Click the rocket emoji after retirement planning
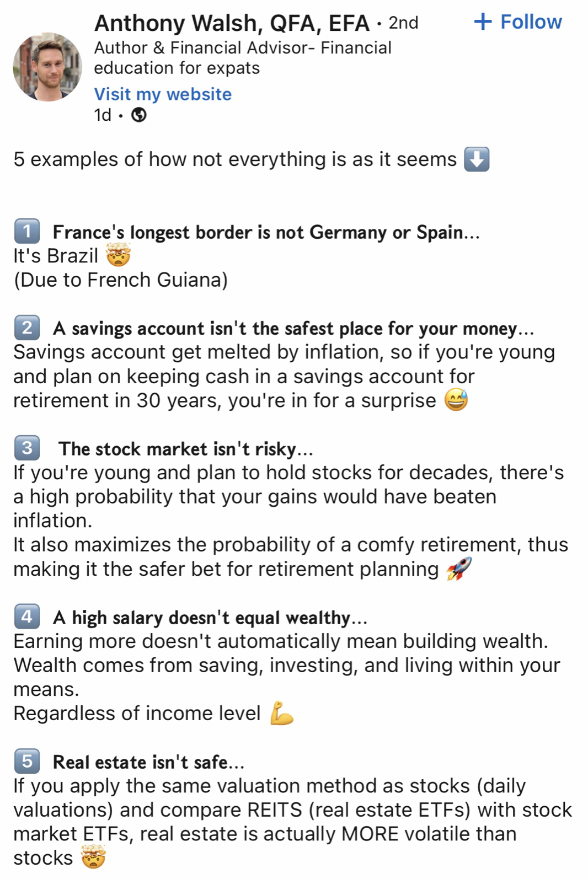 coord(459,569)
